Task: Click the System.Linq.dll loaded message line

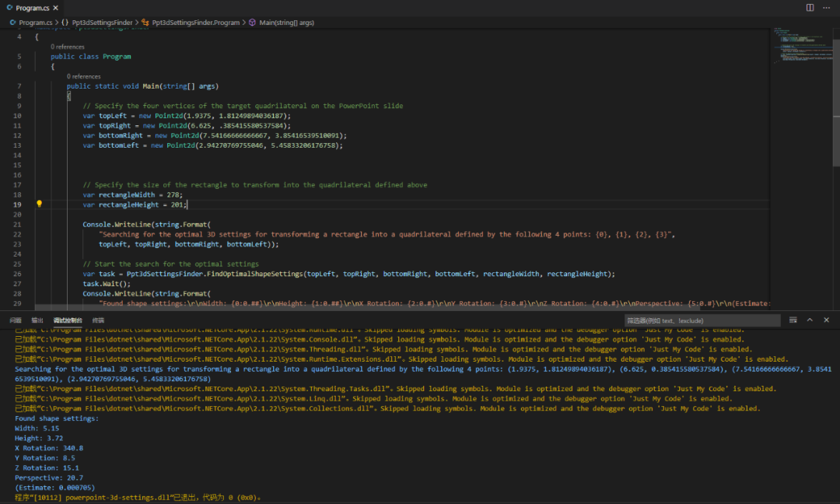Action: point(373,398)
